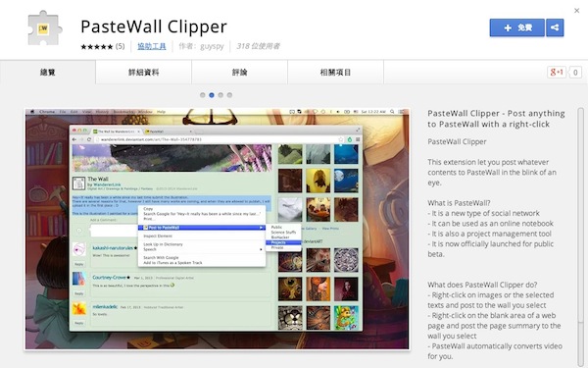Open the 協助工具 category link
This screenshot has width=588, height=368.
click(152, 46)
